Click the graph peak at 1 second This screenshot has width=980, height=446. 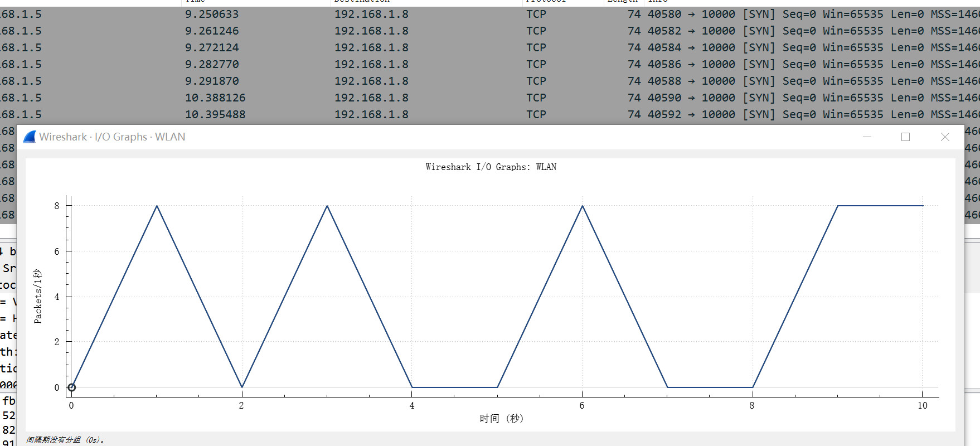click(x=157, y=206)
